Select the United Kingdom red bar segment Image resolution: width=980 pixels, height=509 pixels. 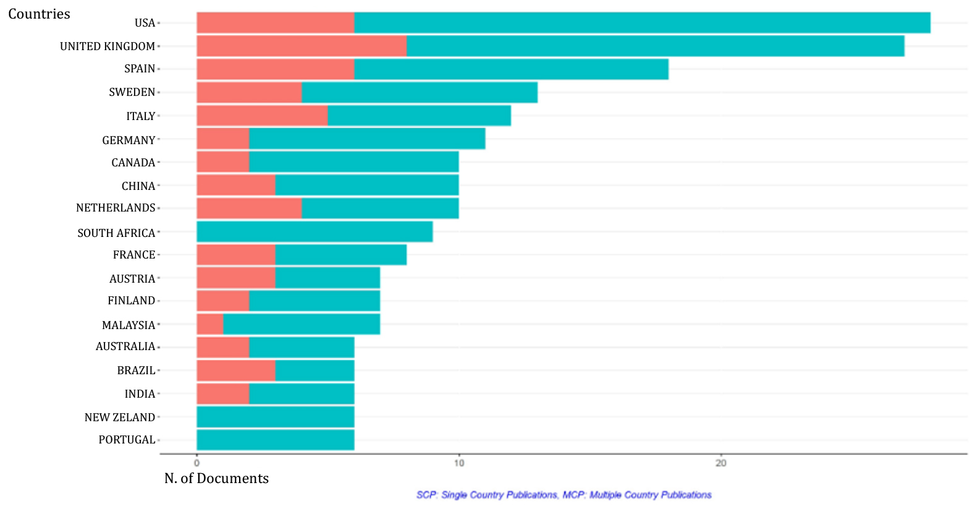302,46
